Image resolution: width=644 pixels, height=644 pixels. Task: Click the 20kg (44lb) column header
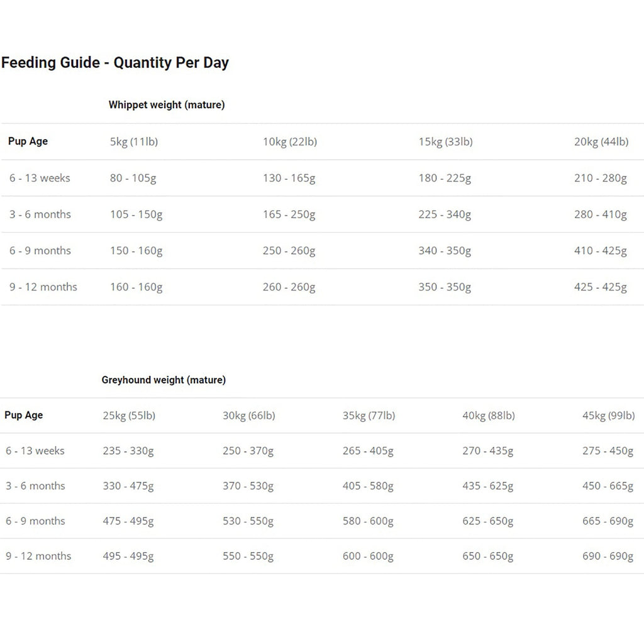tap(601, 142)
